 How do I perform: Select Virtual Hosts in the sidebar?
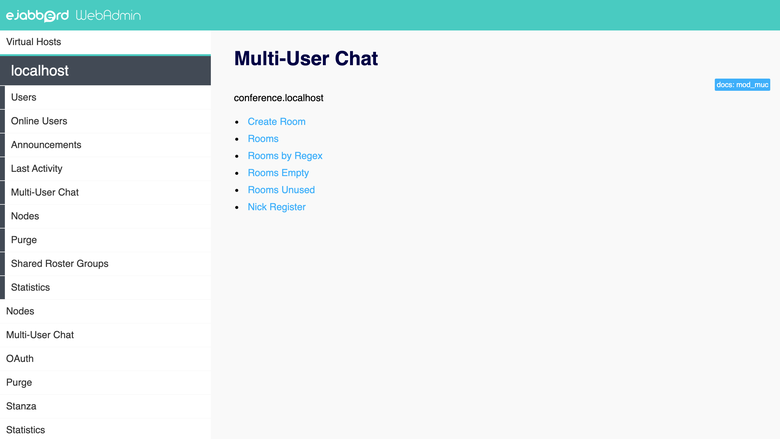click(105, 42)
